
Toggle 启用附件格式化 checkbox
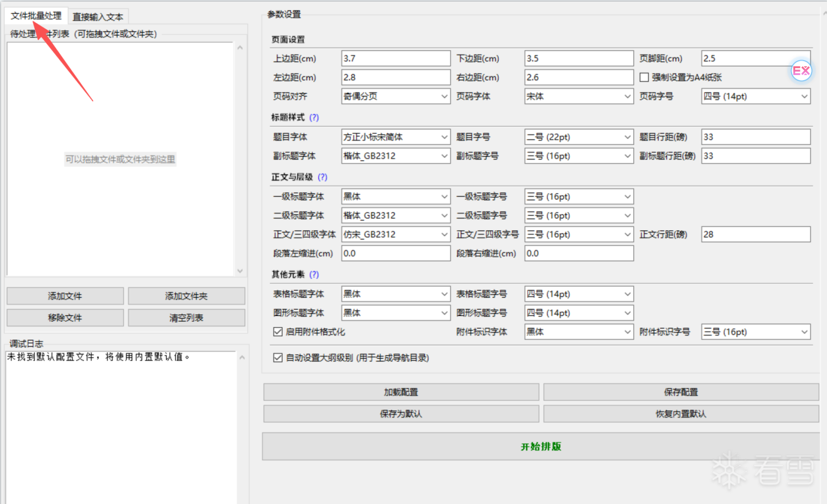pyautogui.click(x=278, y=332)
